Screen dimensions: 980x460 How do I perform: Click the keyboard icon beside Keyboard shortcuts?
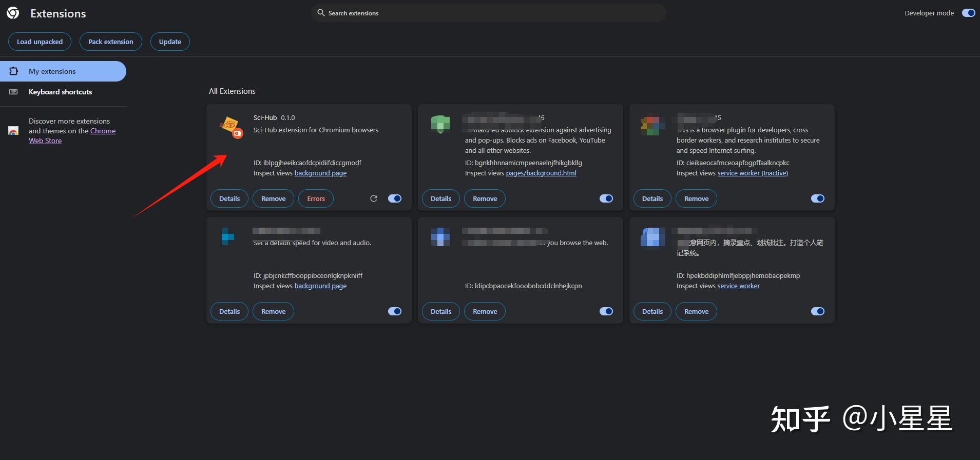tap(14, 92)
